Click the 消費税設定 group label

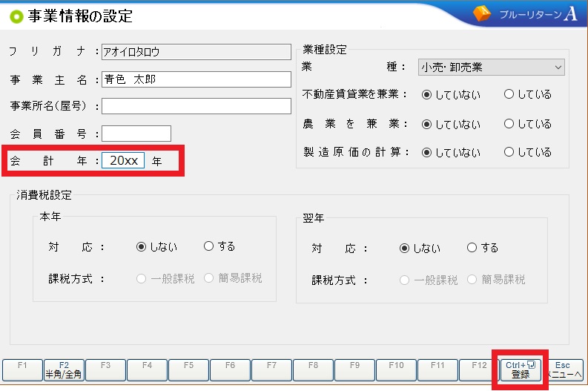tap(44, 194)
